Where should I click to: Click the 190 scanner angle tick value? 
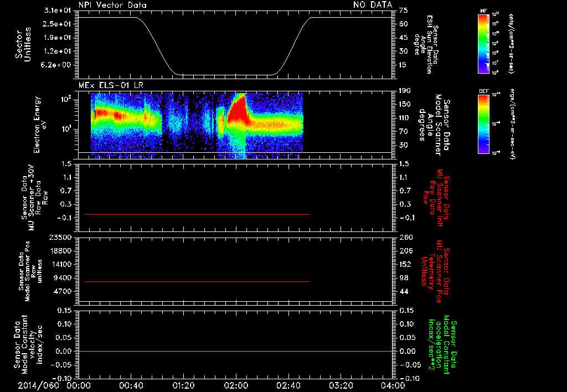[x=405, y=91]
